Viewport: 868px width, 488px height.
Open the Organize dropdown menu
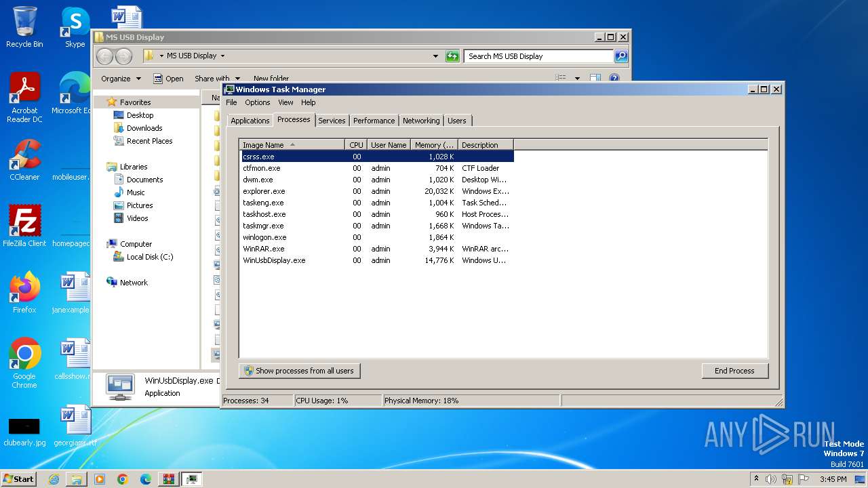(121, 79)
